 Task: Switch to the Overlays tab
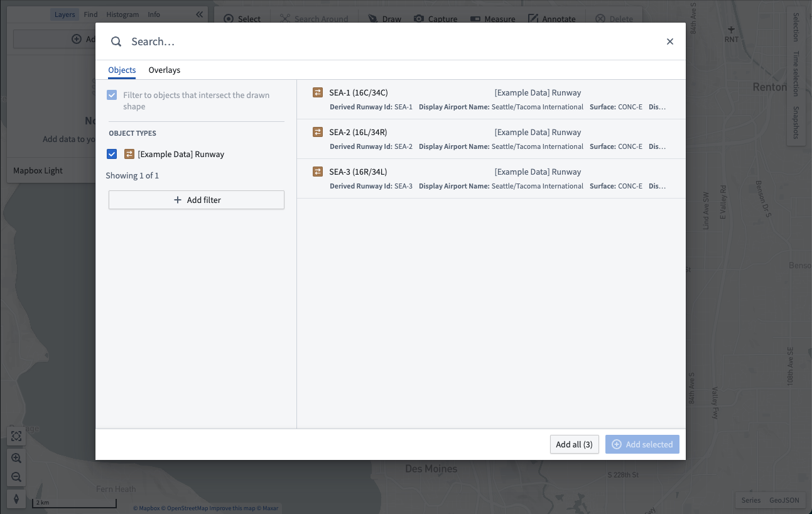(165, 70)
